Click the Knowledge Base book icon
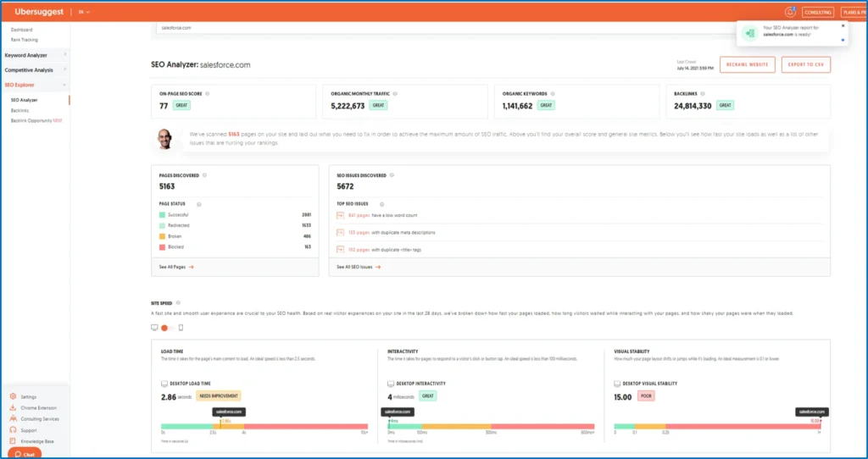This screenshot has height=459, width=868. [x=13, y=441]
